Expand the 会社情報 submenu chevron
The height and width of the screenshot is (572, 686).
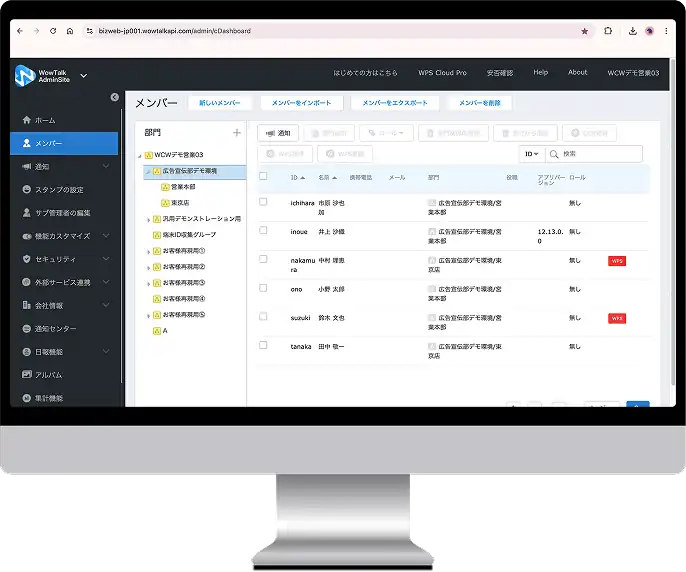106,305
